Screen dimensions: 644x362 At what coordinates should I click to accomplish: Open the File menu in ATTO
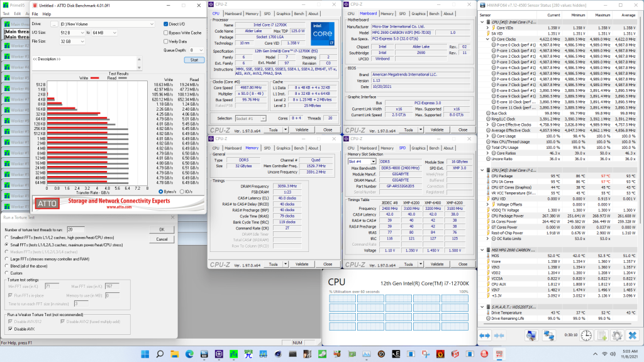[36, 14]
